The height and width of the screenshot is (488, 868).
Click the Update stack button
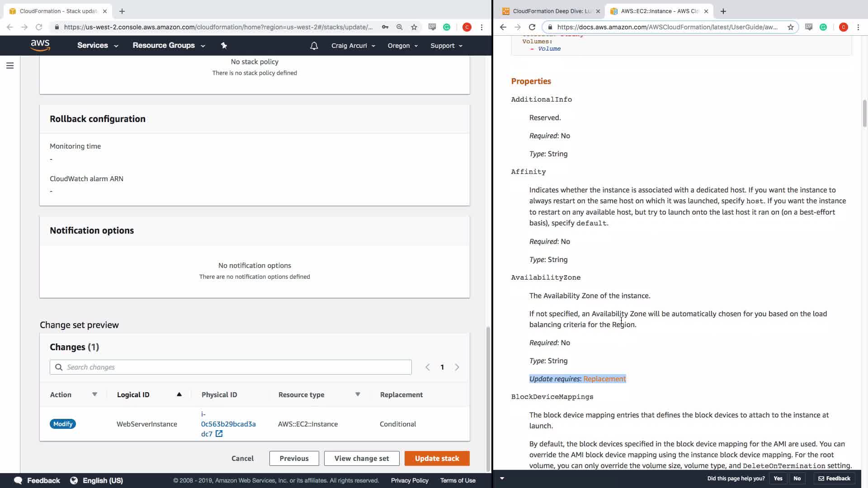tap(437, 458)
